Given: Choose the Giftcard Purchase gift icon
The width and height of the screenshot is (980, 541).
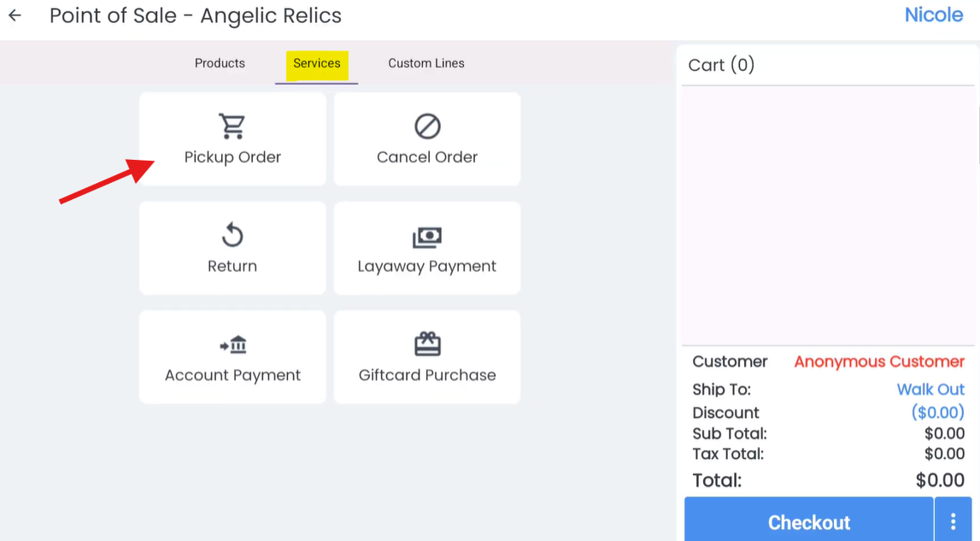Looking at the screenshot, I should [427, 344].
